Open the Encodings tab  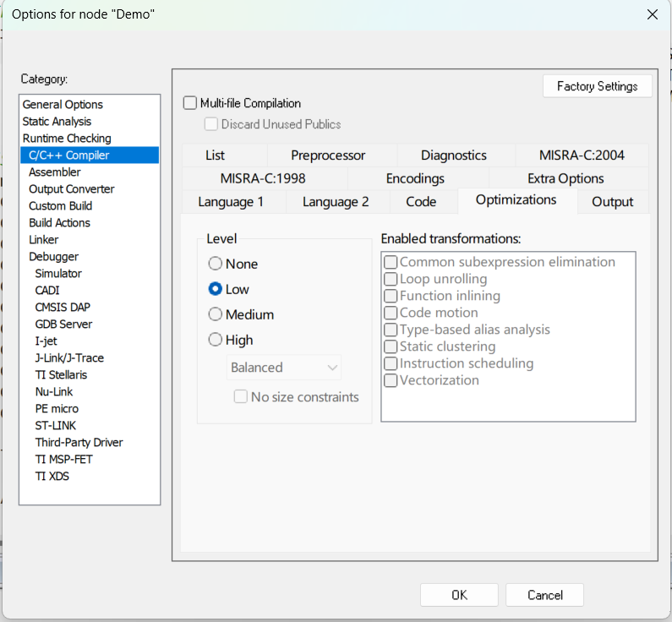(x=418, y=178)
